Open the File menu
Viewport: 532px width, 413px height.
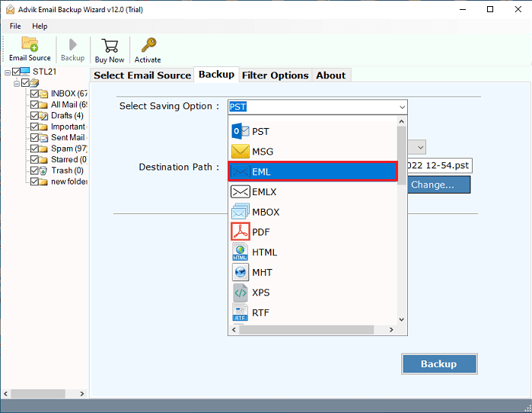[x=15, y=26]
